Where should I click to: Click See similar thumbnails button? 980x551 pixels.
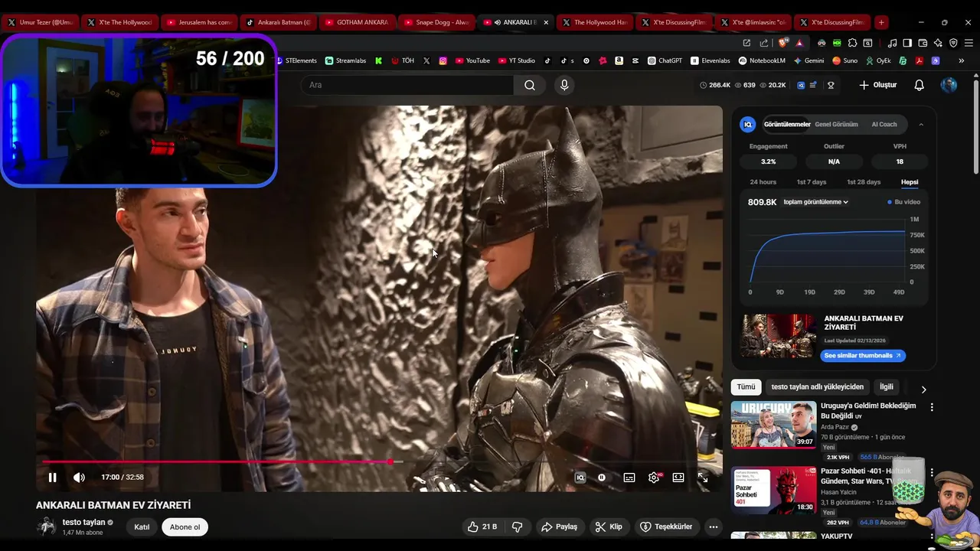[863, 355]
